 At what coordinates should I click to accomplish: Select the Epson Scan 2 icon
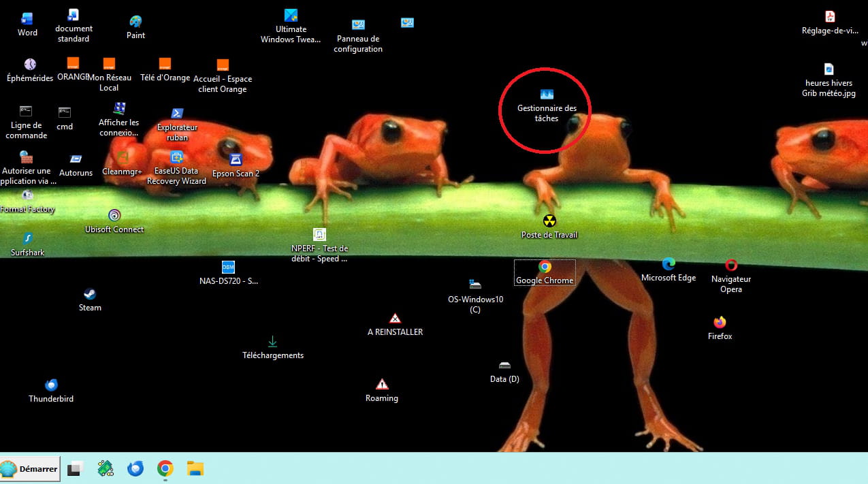point(236,160)
